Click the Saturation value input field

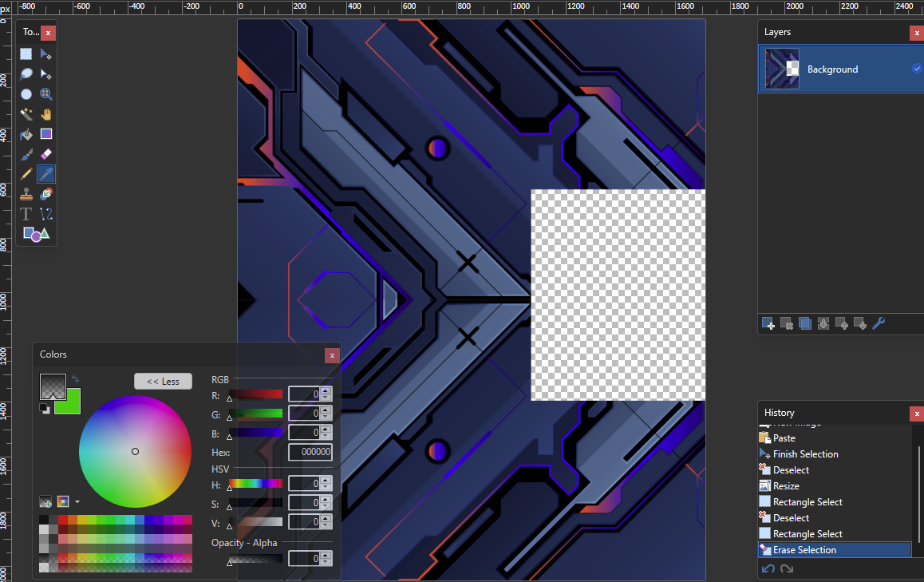click(305, 503)
